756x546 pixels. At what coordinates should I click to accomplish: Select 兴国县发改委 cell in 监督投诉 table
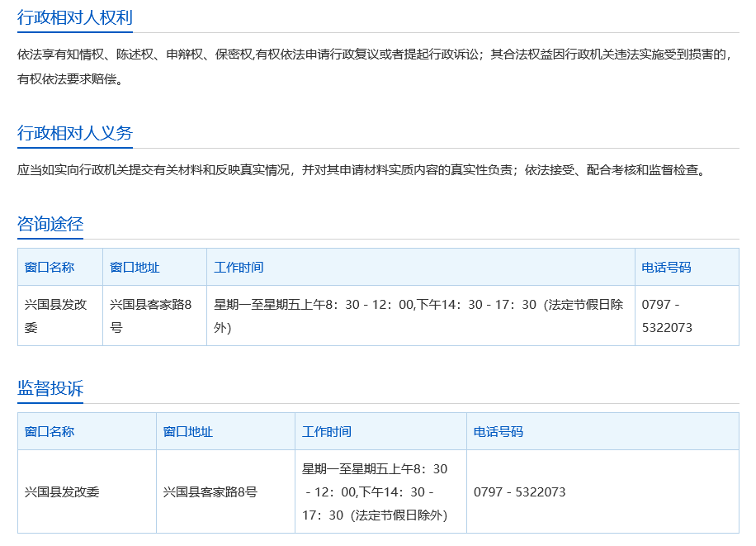pos(62,492)
